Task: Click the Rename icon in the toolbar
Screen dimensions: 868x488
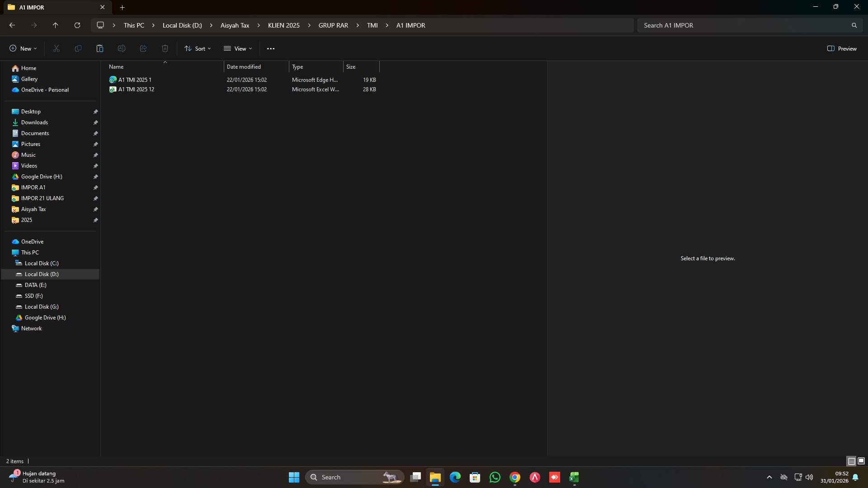Action: point(121,48)
